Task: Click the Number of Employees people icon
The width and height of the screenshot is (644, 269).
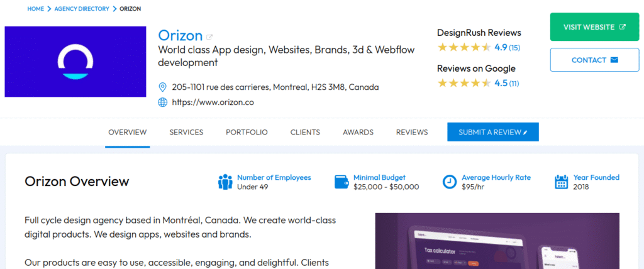Action: click(225, 182)
